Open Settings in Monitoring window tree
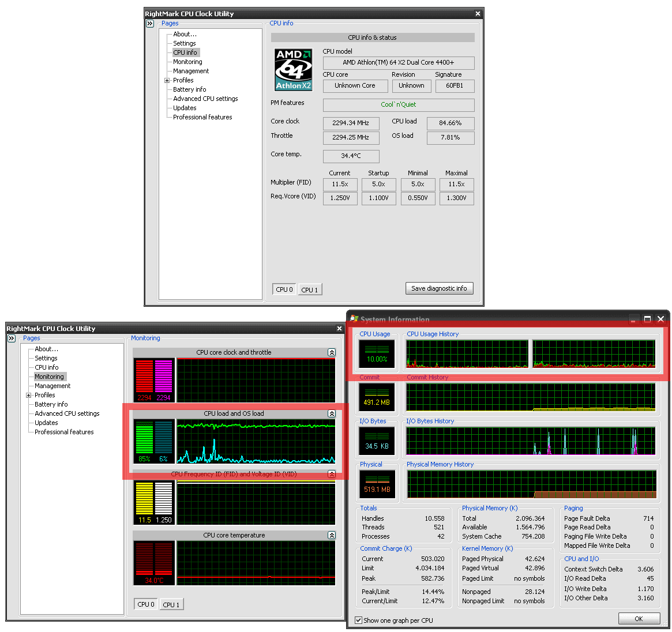672x632 pixels. pyautogui.click(x=46, y=358)
